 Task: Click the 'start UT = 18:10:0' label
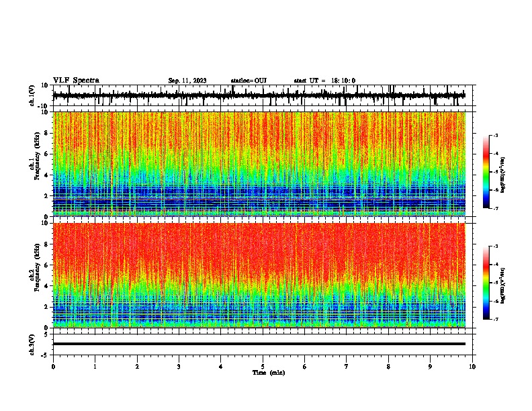tap(324, 81)
